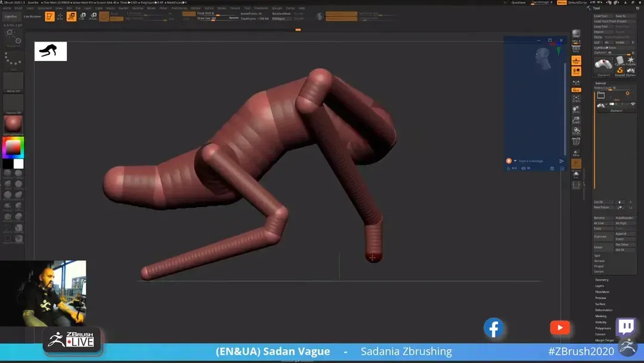This screenshot has height=363, width=644.
Task: Expand the Deformation section
Action: (603, 310)
